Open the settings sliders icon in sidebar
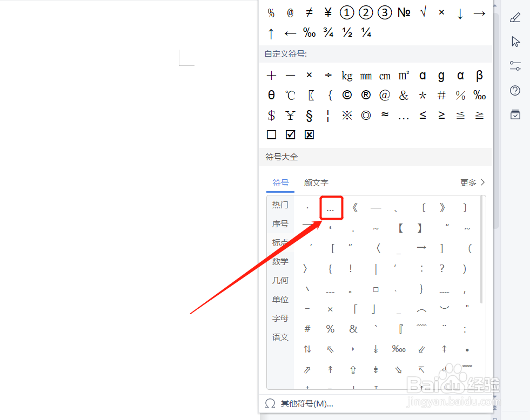Screen dimensions: 530x420 pyautogui.click(x=515, y=66)
